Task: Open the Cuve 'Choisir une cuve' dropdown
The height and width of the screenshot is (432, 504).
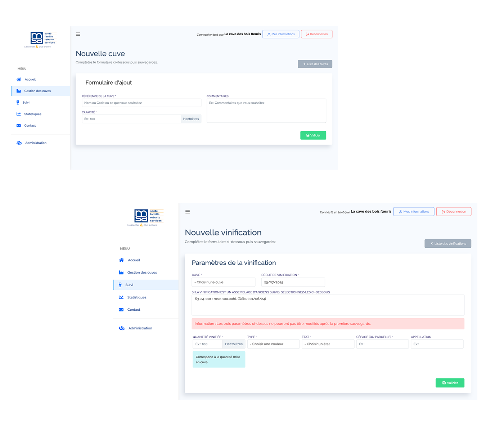Action: coord(223,282)
